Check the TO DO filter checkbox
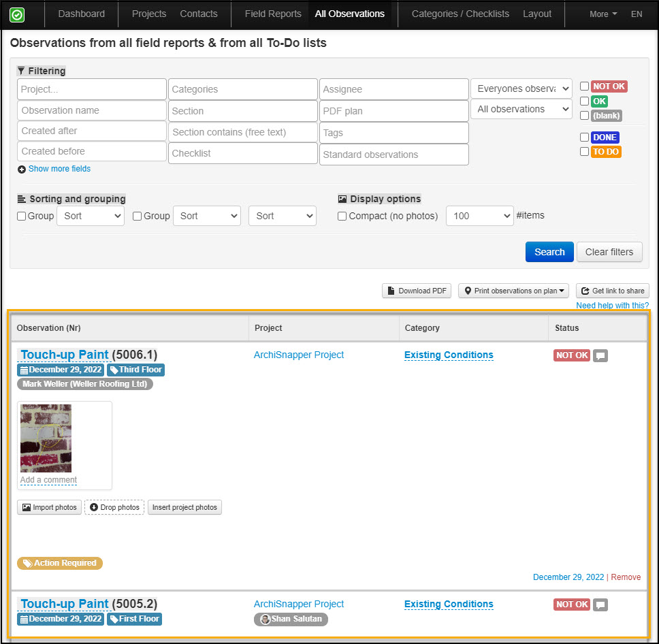Screen dimensions: 659x644 click(584, 151)
